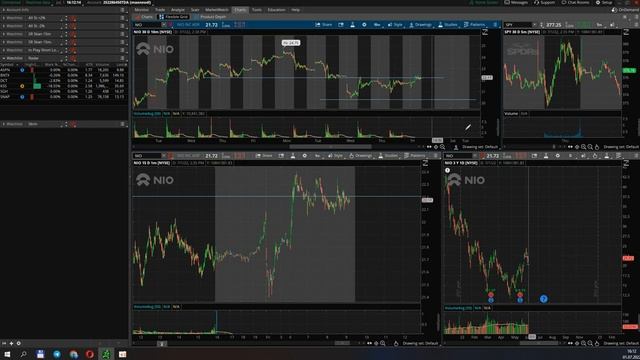Click the pan hand icon below the NIO 1-minute chart
640x360 pixels.
point(396,344)
